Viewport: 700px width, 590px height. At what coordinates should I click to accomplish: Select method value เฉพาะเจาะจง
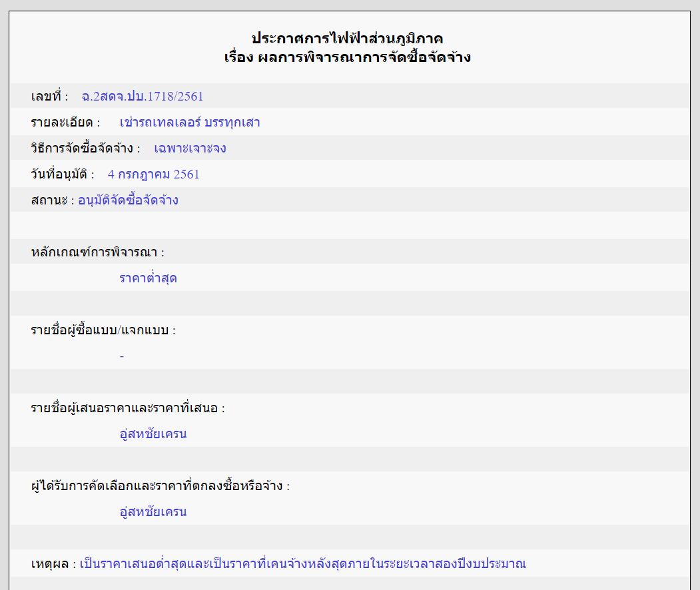click(x=190, y=148)
